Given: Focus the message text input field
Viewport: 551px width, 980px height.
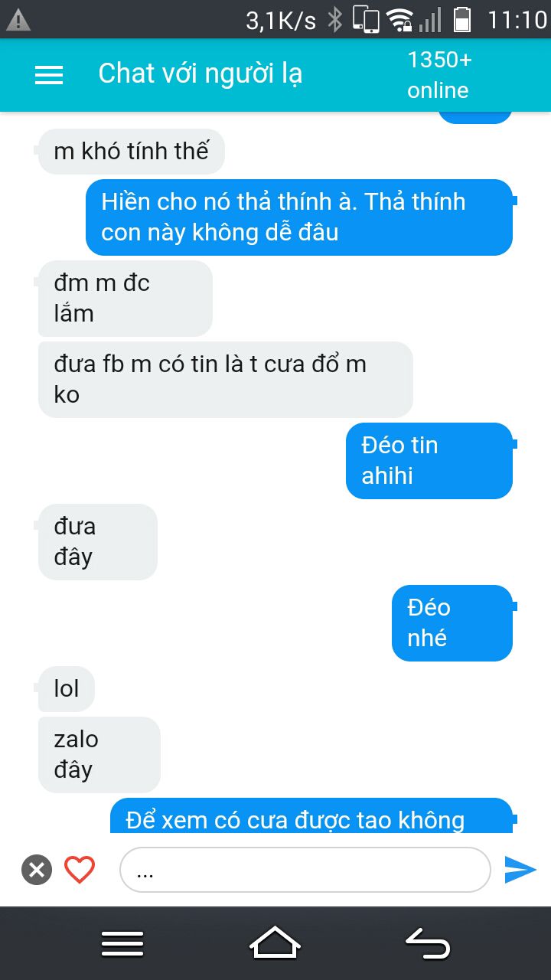Looking at the screenshot, I should tap(305, 870).
